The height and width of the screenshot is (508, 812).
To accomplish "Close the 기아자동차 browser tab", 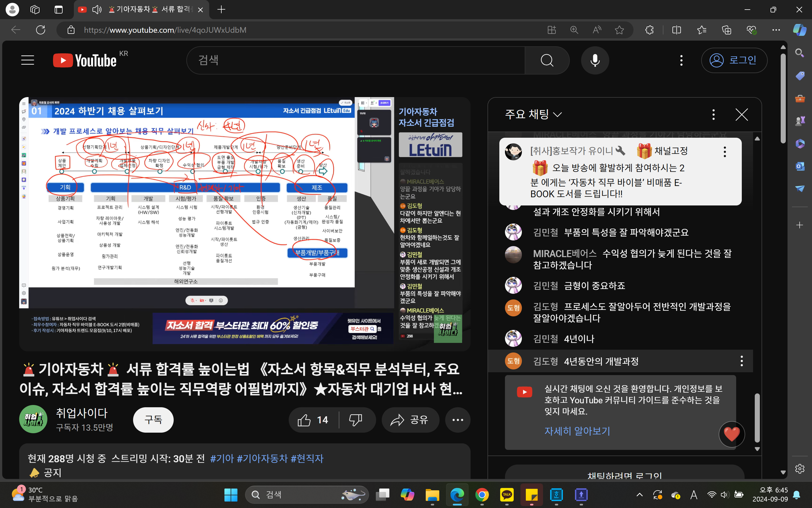I will [200, 10].
